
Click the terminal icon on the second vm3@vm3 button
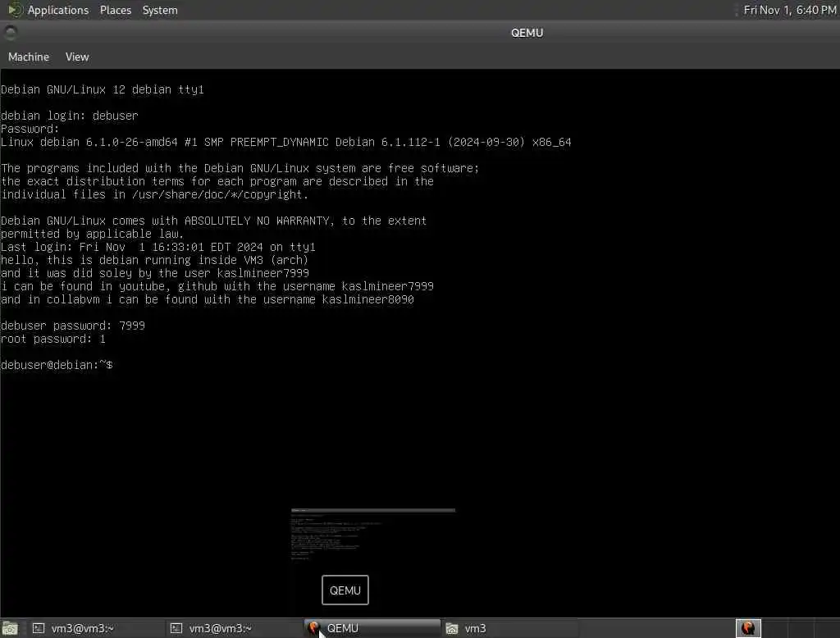[x=176, y=628]
